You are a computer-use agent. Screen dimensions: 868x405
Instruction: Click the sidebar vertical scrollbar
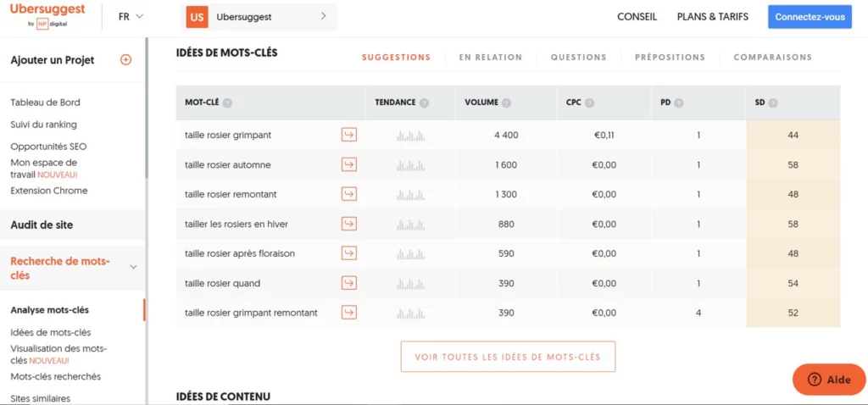tap(147, 108)
